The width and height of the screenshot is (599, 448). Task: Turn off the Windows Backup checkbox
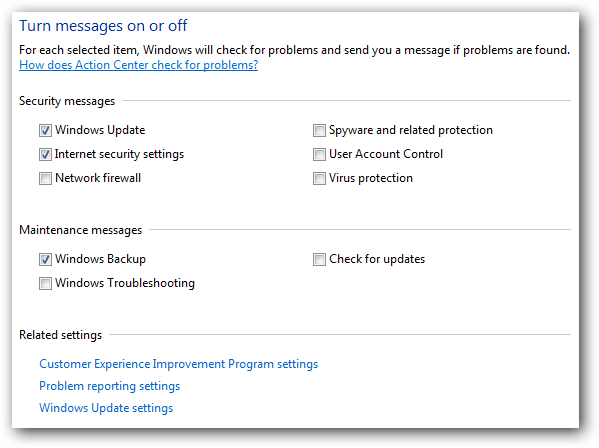click(x=45, y=260)
